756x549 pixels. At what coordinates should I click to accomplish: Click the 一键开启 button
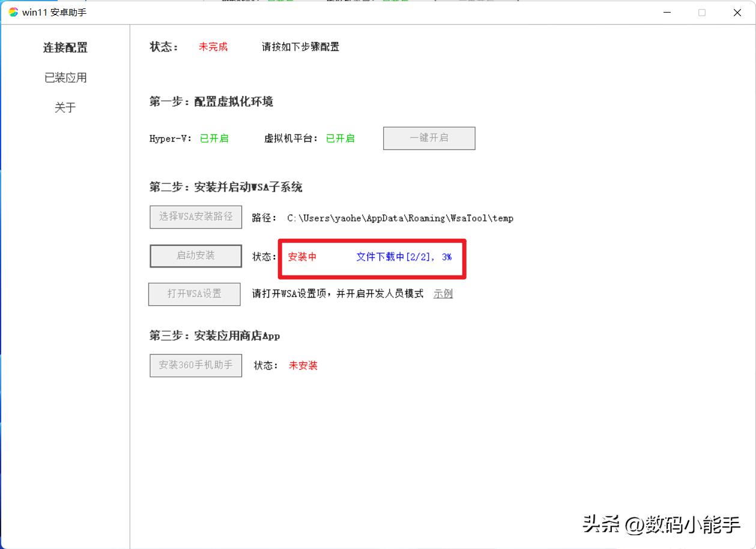(429, 138)
